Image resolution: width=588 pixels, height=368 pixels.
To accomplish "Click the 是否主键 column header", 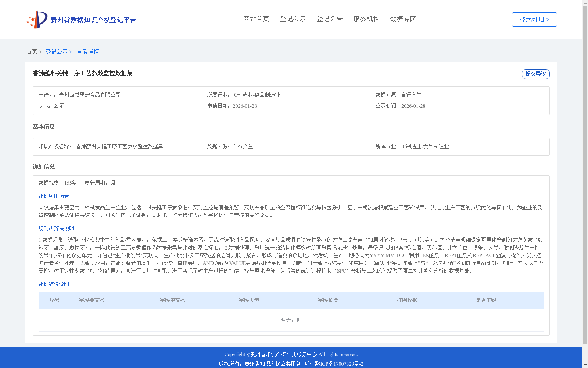I will coord(486,300).
